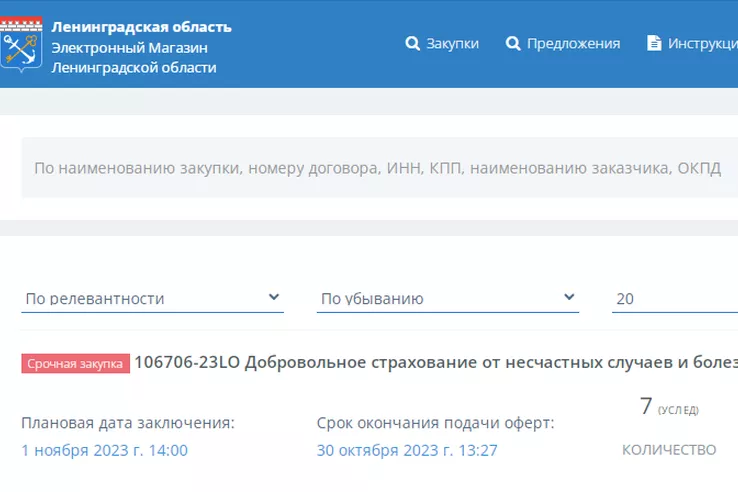
Task: Click the magnifier icon beside Предложения
Action: (513, 43)
